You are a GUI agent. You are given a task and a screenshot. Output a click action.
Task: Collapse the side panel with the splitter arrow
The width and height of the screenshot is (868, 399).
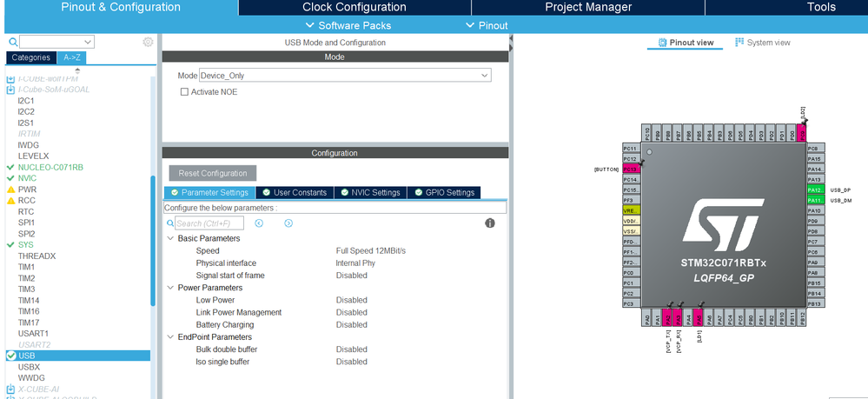click(x=511, y=38)
